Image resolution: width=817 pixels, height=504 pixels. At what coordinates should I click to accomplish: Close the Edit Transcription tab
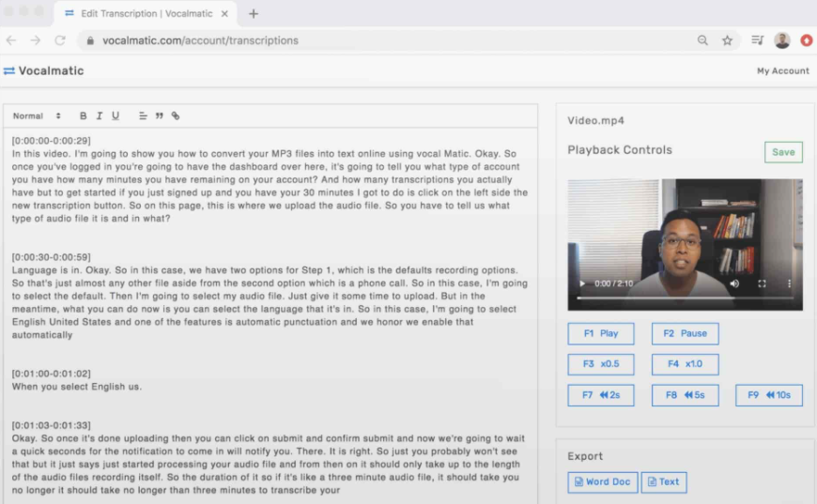(x=224, y=13)
